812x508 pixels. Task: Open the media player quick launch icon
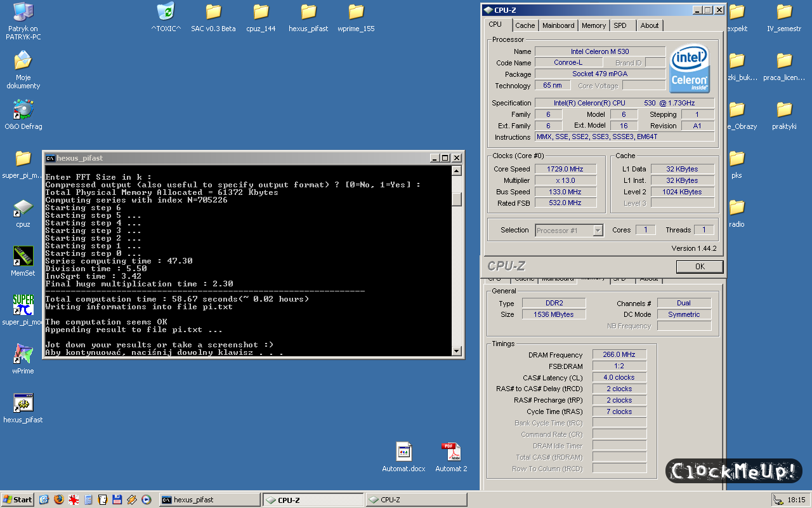pos(147,500)
